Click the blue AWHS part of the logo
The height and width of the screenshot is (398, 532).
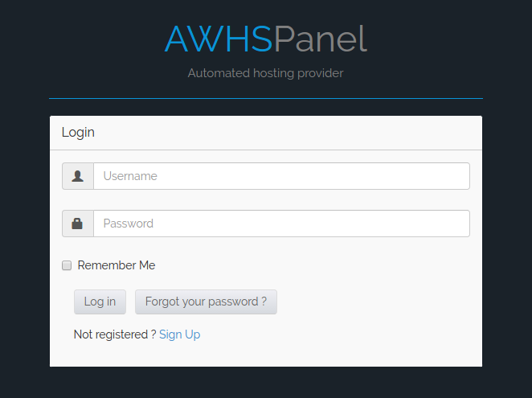(218, 39)
